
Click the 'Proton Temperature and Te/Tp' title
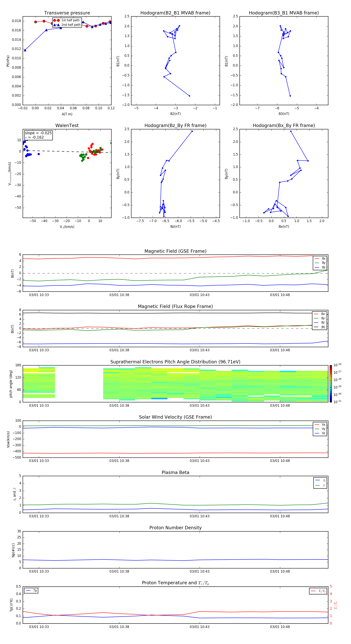[x=175, y=583]
